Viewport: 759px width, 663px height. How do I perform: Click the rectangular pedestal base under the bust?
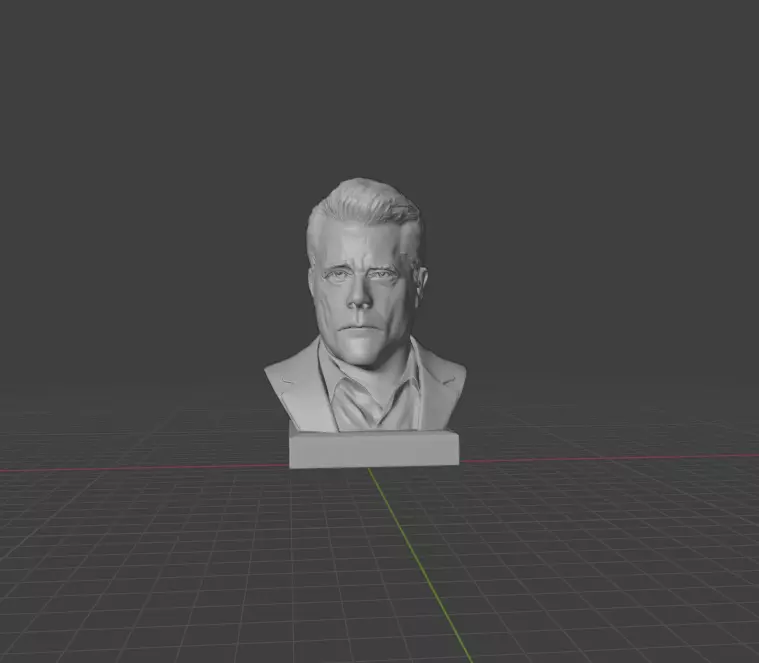pos(374,448)
